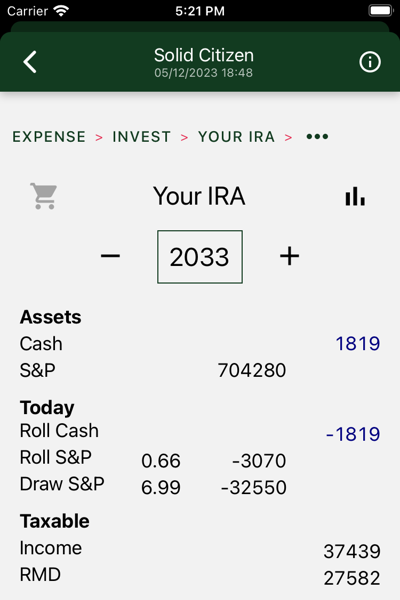The height and width of the screenshot is (600, 400).
Task: Tap the Solid Citizen title
Action: [204, 55]
